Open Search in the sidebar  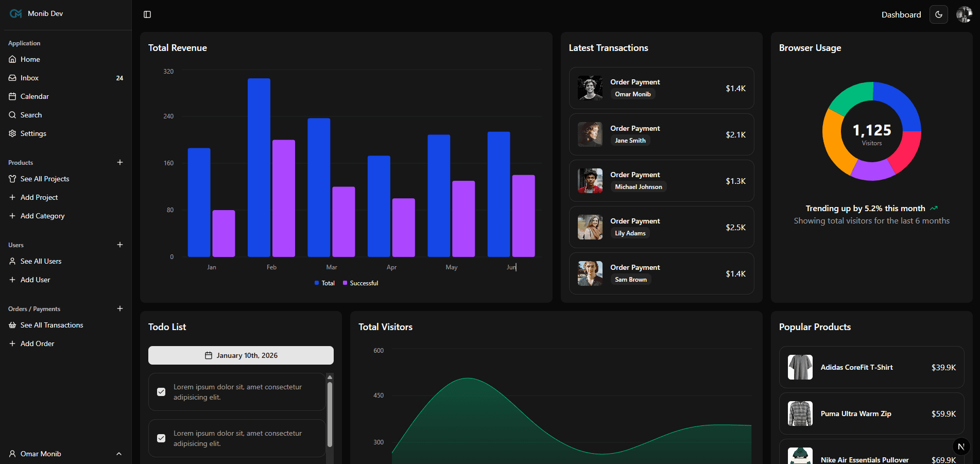(66, 115)
